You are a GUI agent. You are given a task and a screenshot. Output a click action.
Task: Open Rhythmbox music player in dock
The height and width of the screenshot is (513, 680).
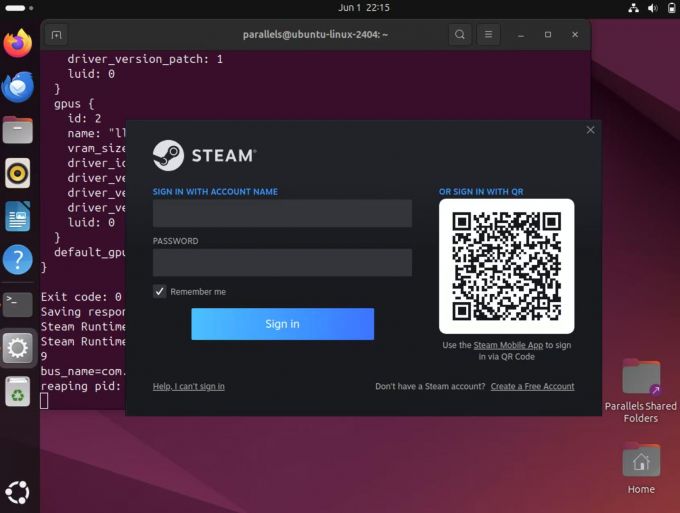pos(18,173)
